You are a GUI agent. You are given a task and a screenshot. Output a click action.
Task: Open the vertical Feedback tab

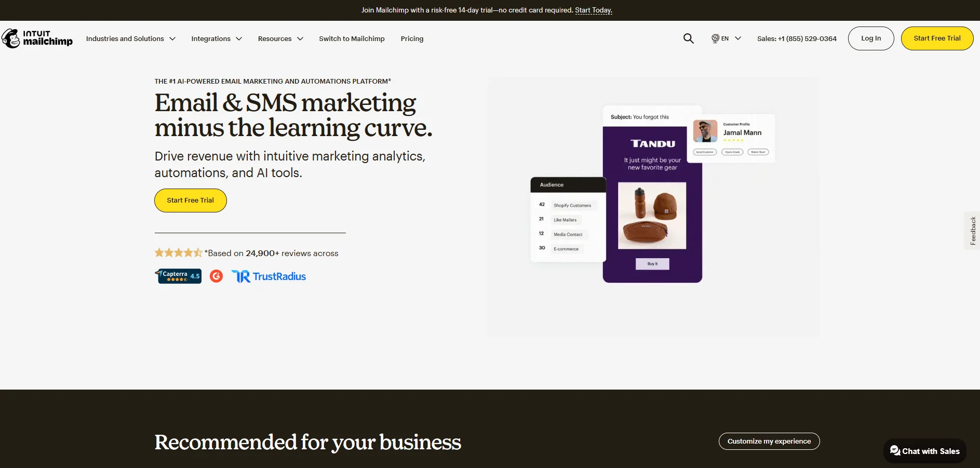pos(972,231)
